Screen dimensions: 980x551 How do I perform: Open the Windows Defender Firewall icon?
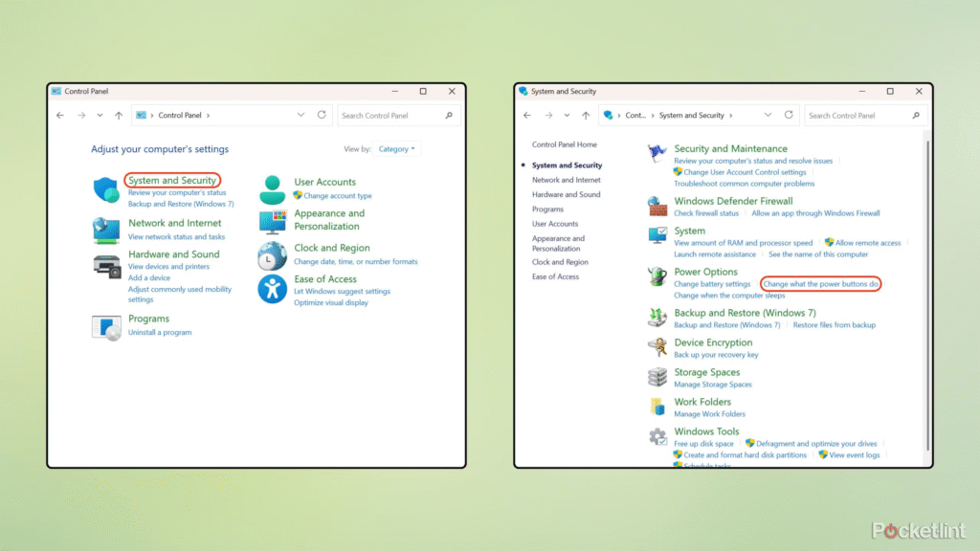click(x=657, y=207)
